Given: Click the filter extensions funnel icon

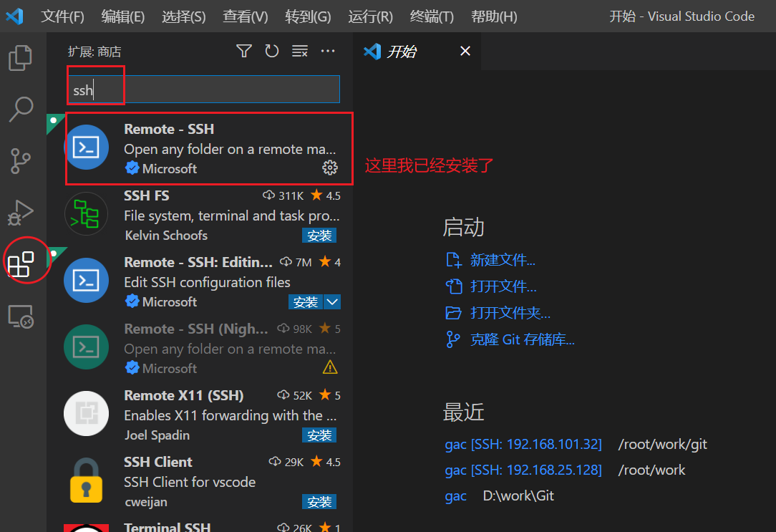Looking at the screenshot, I should click(x=244, y=51).
